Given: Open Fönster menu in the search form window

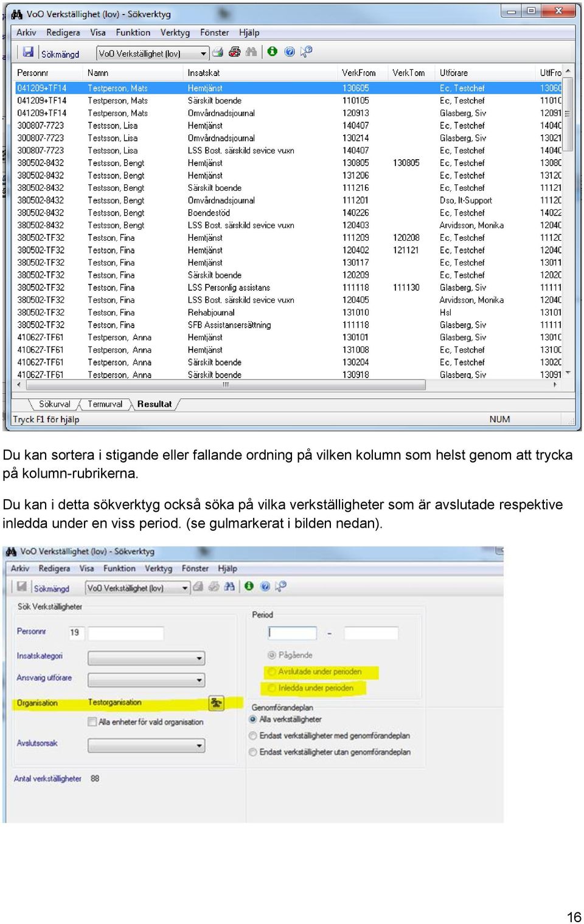Looking at the screenshot, I should 195,568.
